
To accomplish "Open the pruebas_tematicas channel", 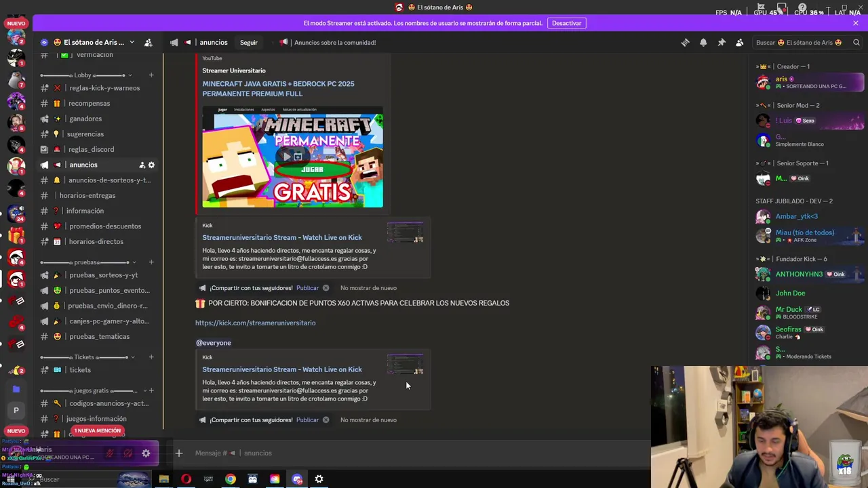I will (97, 336).
